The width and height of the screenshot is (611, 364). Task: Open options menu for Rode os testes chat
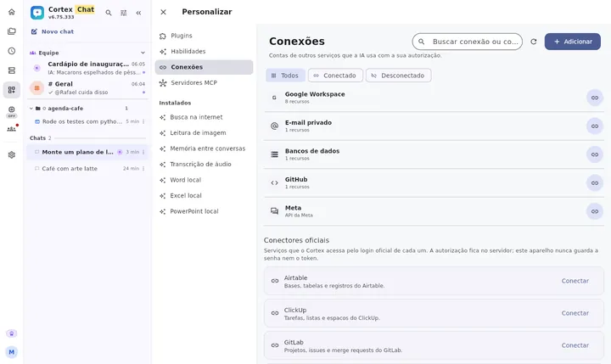pos(143,121)
